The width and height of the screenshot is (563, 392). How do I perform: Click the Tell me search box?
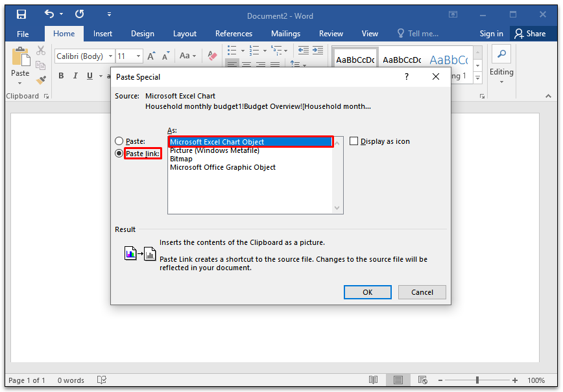pos(418,34)
